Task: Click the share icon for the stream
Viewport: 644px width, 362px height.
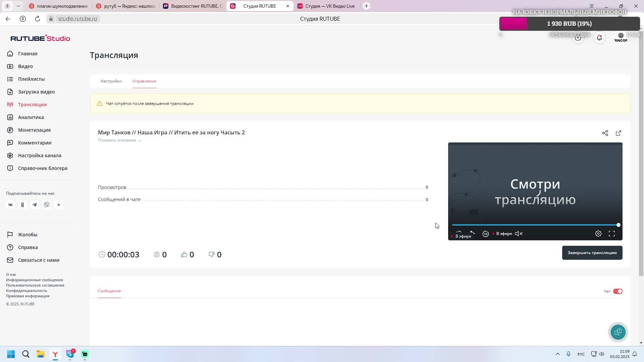Action: pyautogui.click(x=605, y=133)
